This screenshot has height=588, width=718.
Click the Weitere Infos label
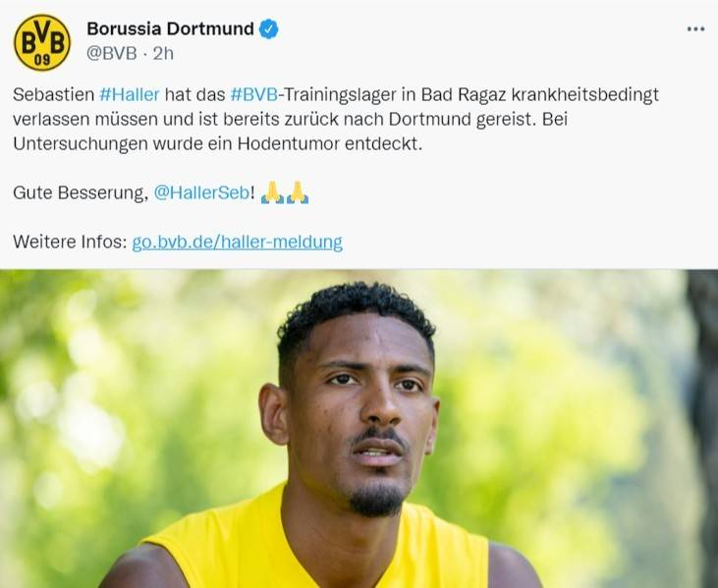[70, 241]
